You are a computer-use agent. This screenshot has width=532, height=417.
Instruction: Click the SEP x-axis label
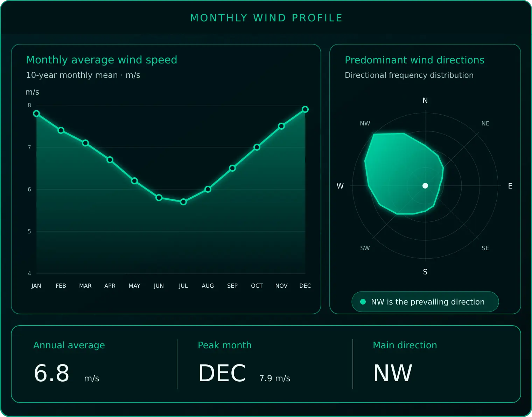(x=232, y=286)
